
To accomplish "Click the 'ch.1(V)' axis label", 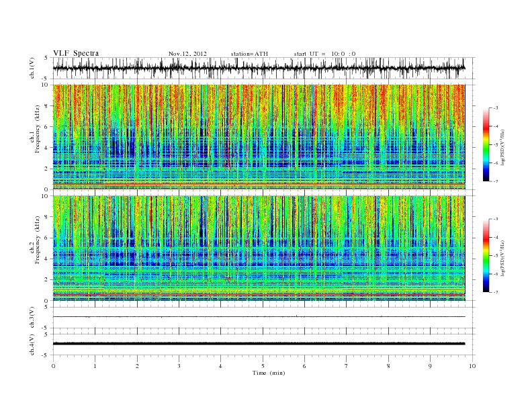I will (32, 68).
